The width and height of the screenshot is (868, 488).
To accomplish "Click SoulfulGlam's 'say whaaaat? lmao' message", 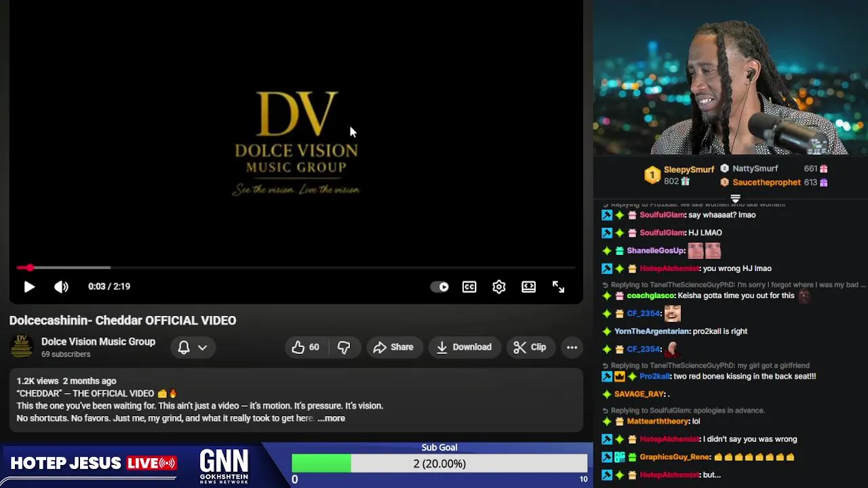I will click(722, 215).
